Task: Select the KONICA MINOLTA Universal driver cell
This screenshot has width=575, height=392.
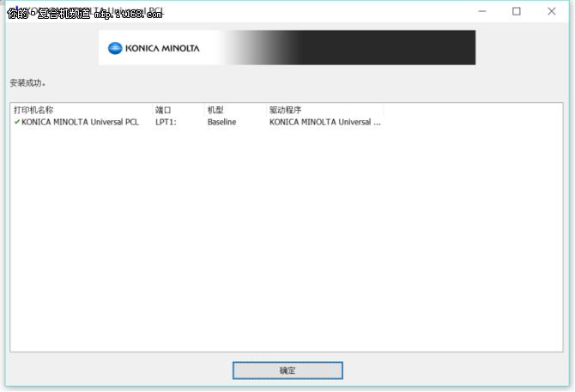Action: 325,122
